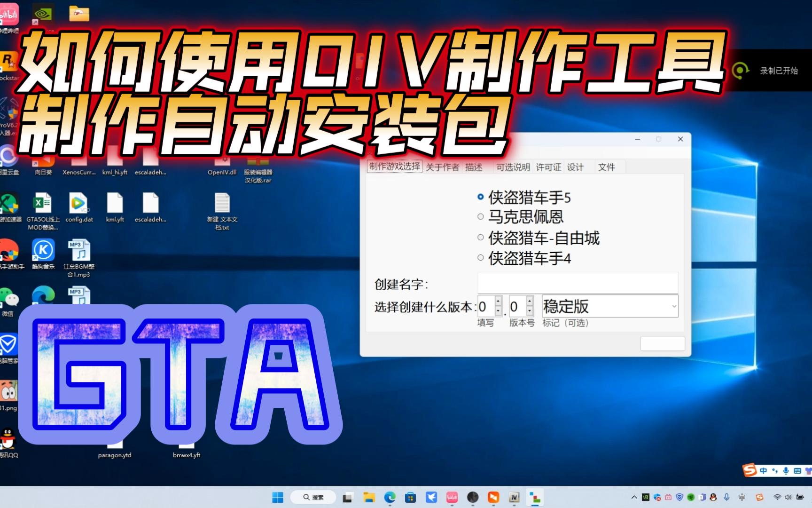Open Microsoft Edge from the taskbar
This screenshot has width=812, height=508.
coord(390,497)
